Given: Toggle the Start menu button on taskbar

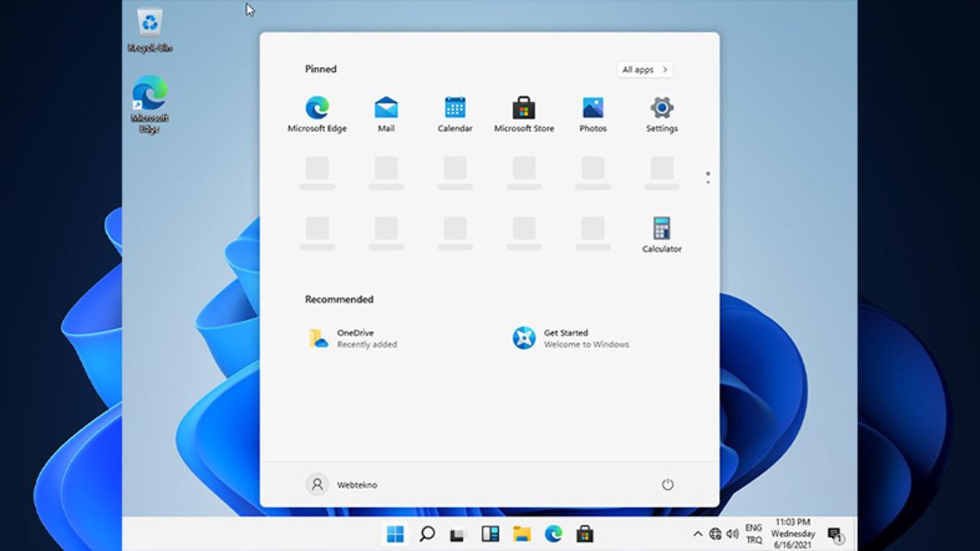Looking at the screenshot, I should click(x=395, y=535).
